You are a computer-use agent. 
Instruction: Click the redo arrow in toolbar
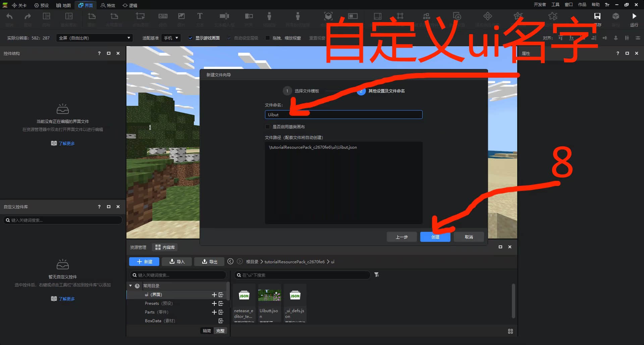click(x=28, y=16)
